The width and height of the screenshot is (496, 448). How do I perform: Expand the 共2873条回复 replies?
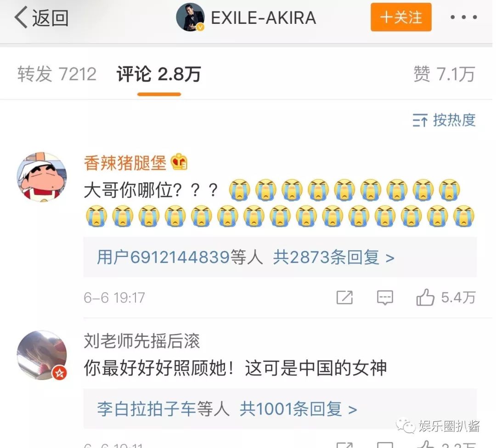(x=334, y=257)
